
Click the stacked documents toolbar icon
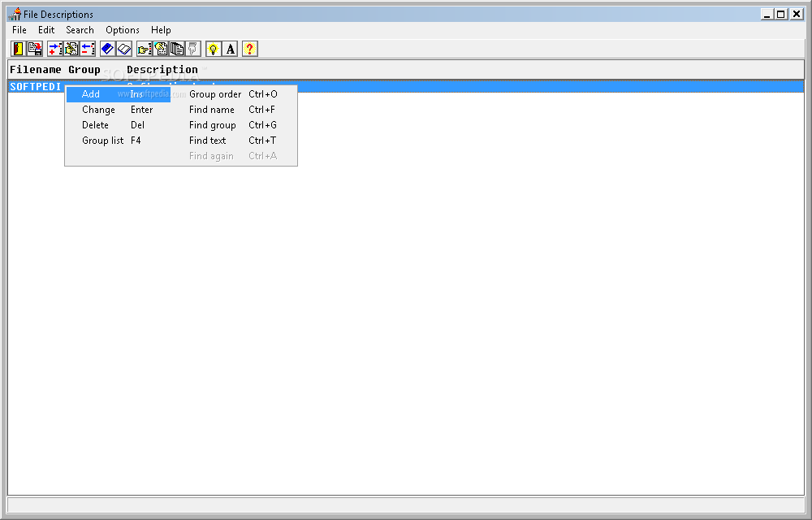pos(176,49)
